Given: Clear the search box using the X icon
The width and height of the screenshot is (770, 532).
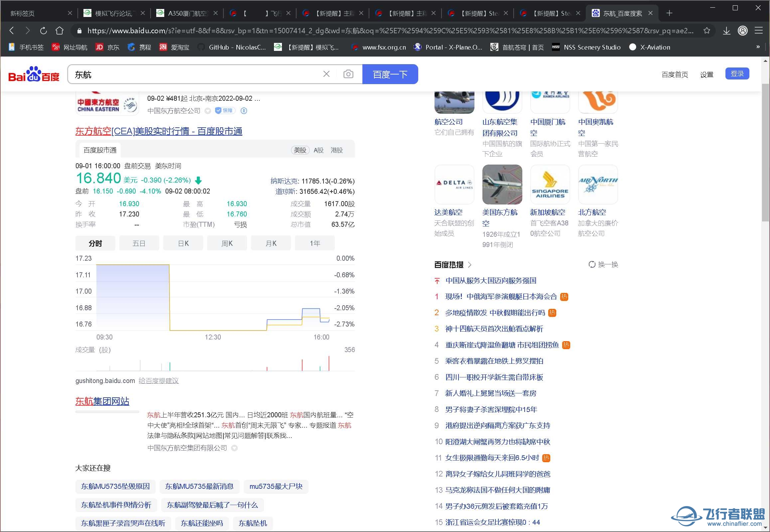Looking at the screenshot, I should coord(326,74).
